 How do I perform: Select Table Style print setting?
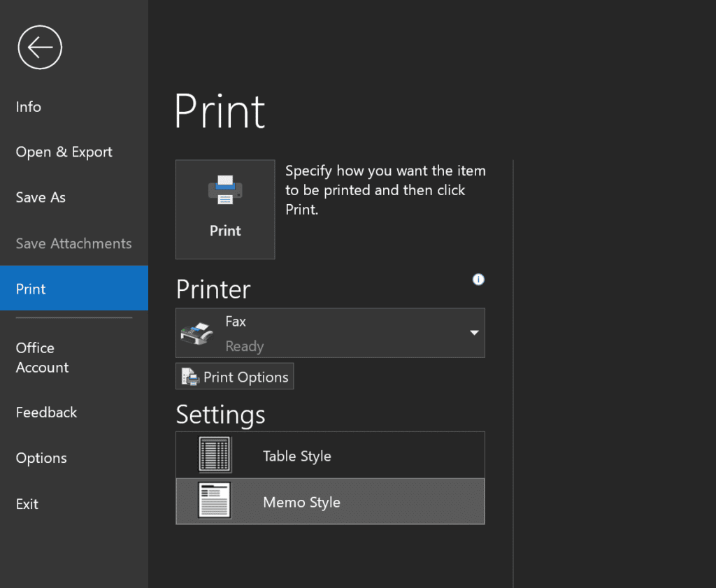[330, 454]
